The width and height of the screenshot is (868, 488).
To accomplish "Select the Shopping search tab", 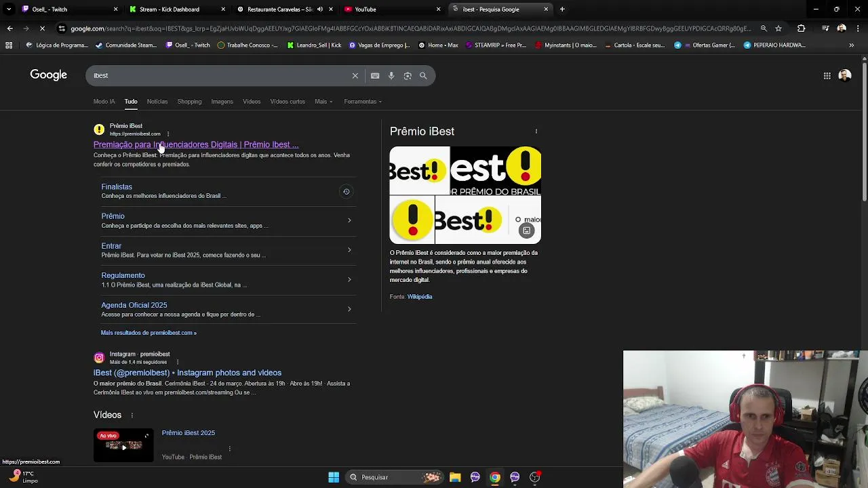I will 189,102.
